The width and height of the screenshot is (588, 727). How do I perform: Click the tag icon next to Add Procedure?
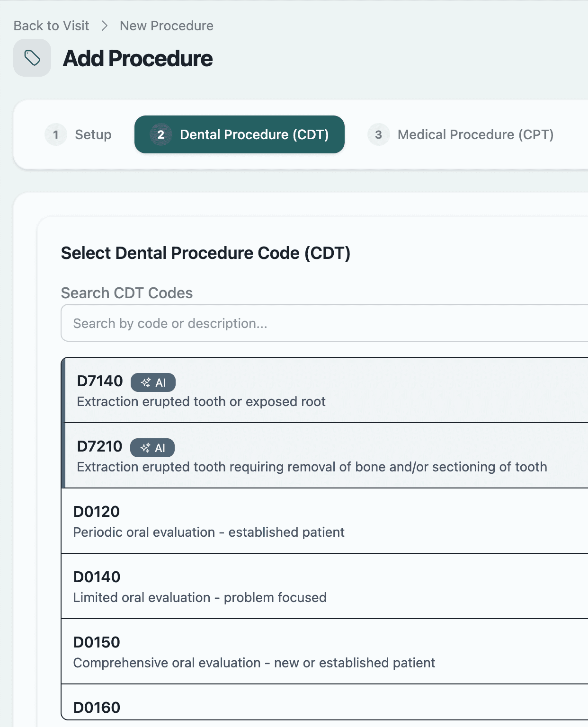coord(32,58)
